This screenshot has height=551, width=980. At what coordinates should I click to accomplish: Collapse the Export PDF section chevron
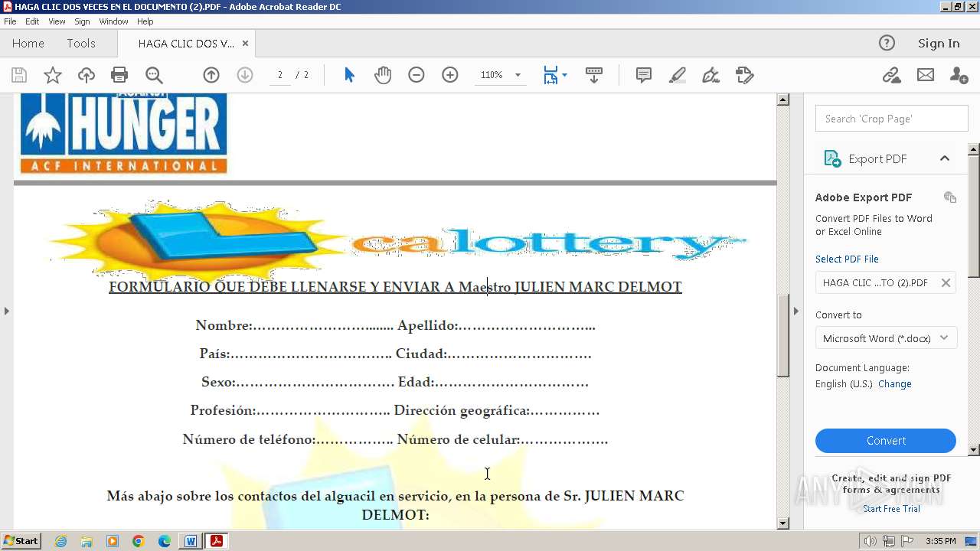(x=945, y=158)
